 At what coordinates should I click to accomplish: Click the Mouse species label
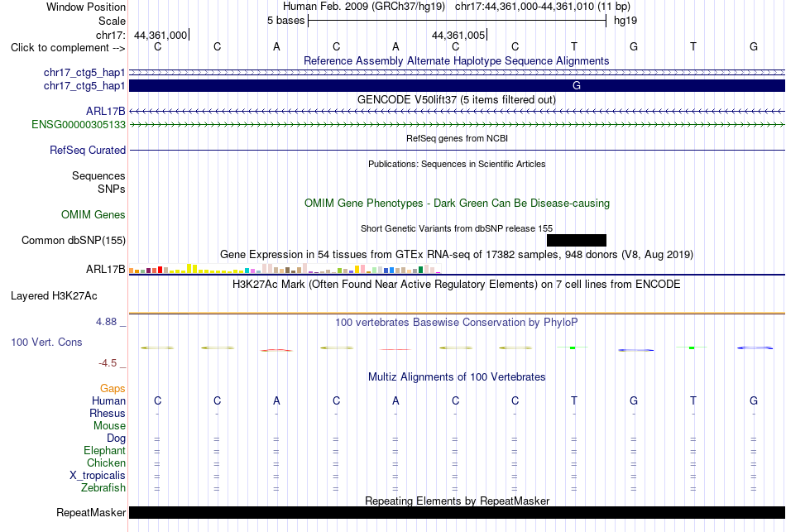point(109,426)
